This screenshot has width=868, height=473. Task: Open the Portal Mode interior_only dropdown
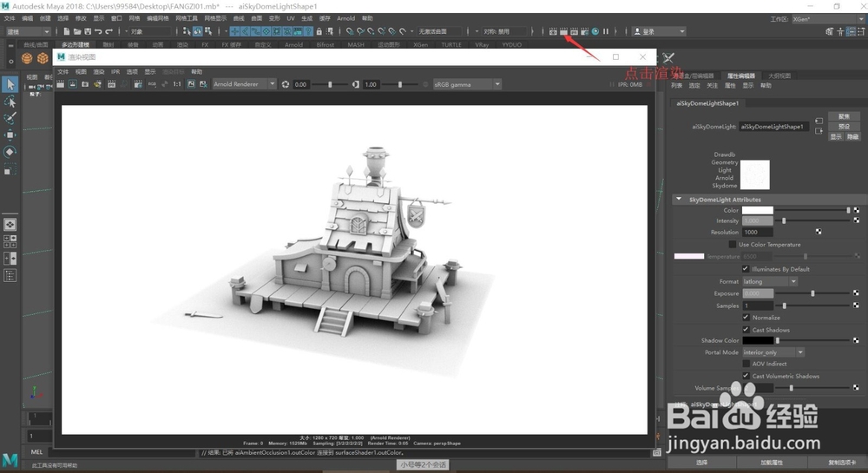click(x=773, y=352)
